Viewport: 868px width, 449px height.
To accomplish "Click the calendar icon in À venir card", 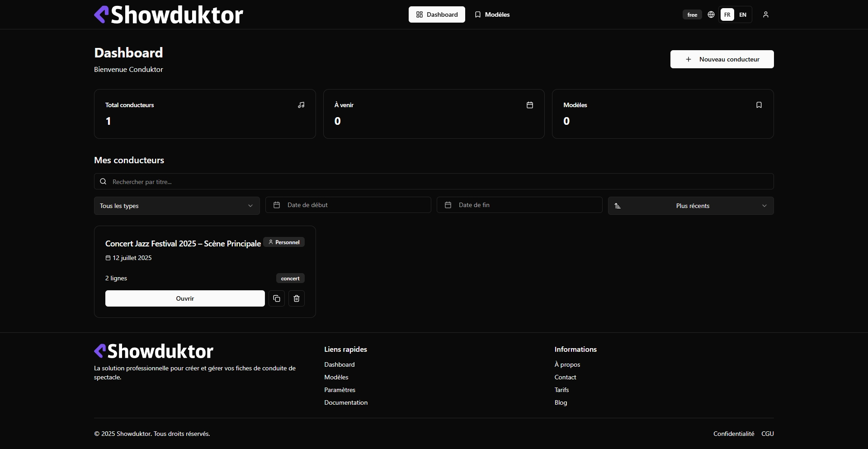I will 530,105.
